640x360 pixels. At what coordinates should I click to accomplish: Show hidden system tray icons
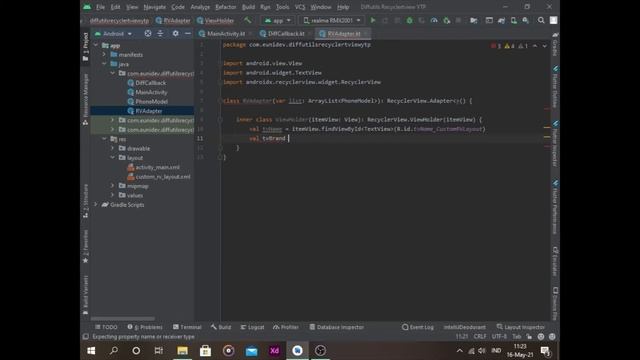coord(460,351)
